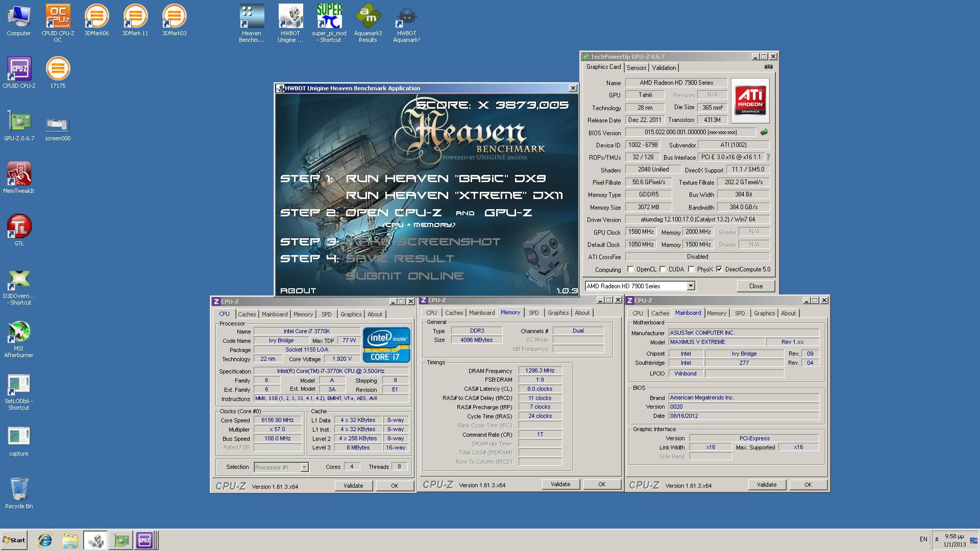The height and width of the screenshot is (551, 980).
Task: Open the capture desktop icon
Action: [x=19, y=441]
